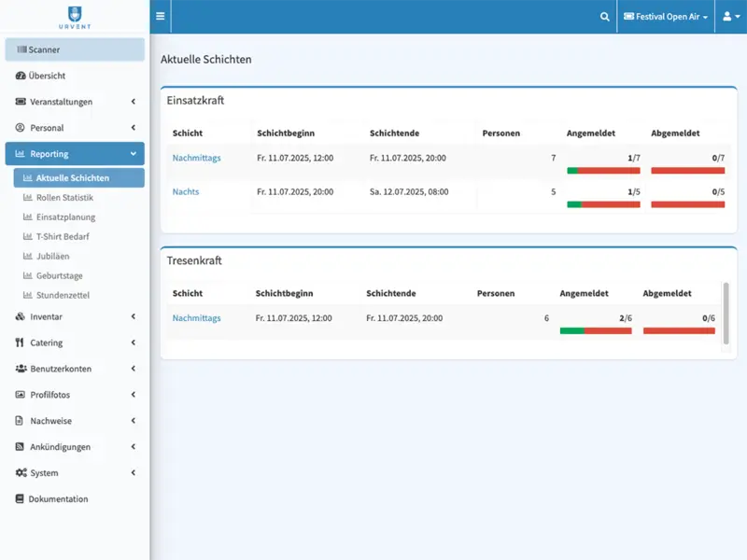Expand the Personal menu chevron

coord(134,128)
